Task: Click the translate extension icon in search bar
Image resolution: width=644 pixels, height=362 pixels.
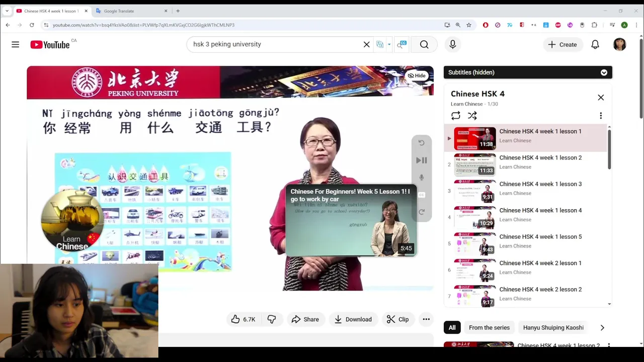Action: [x=380, y=44]
